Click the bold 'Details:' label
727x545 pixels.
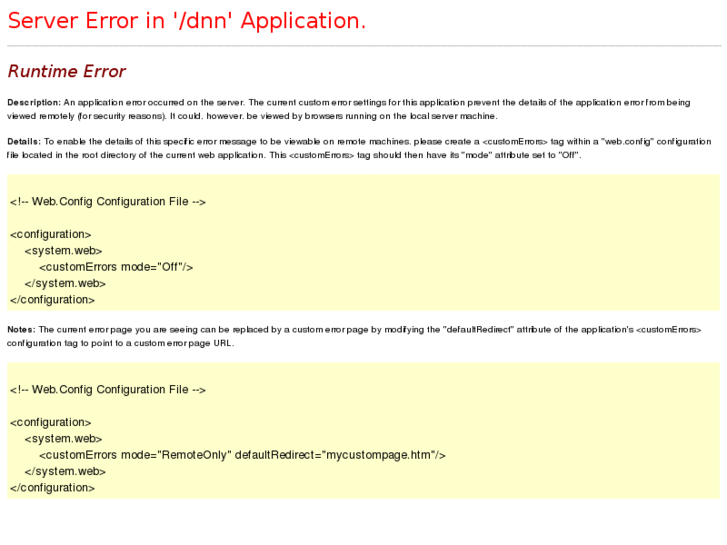point(24,141)
